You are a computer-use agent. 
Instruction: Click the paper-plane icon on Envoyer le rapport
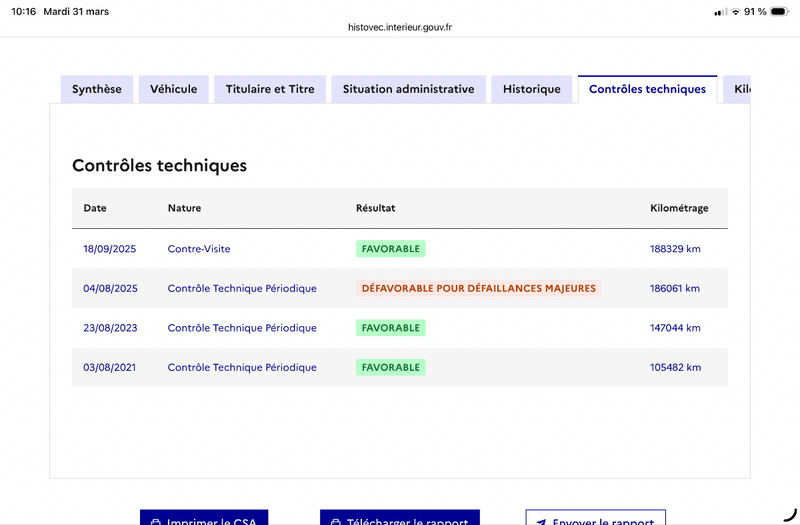pos(541,522)
